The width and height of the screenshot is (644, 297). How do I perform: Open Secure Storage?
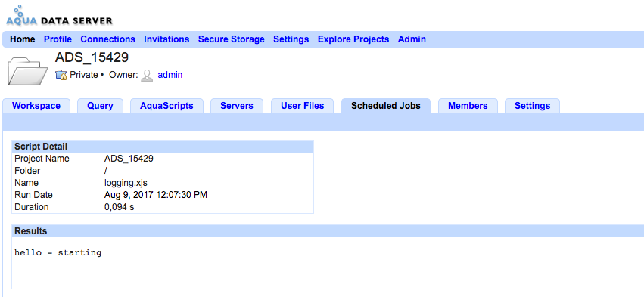point(232,39)
